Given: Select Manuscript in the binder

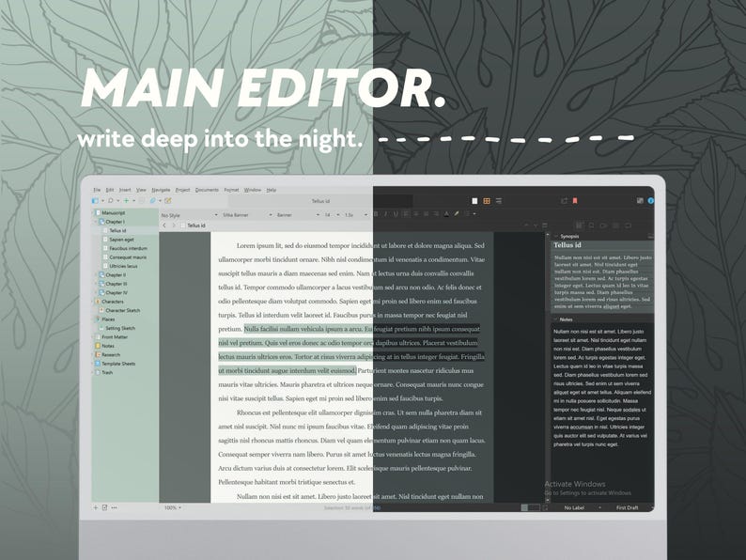Looking at the screenshot, I should [x=114, y=212].
